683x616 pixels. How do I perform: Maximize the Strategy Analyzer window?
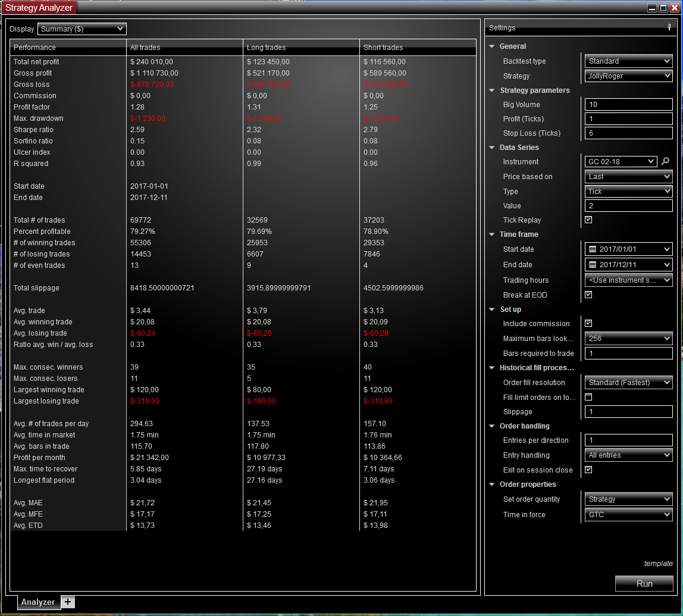(663, 7)
